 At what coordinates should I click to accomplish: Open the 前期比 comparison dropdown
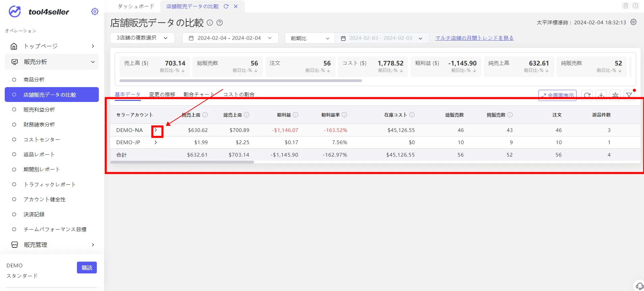pyautogui.click(x=310, y=38)
